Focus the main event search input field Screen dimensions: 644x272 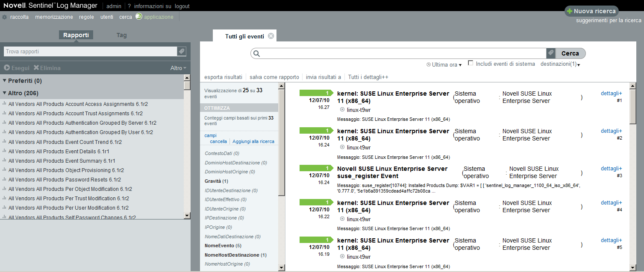[403, 53]
